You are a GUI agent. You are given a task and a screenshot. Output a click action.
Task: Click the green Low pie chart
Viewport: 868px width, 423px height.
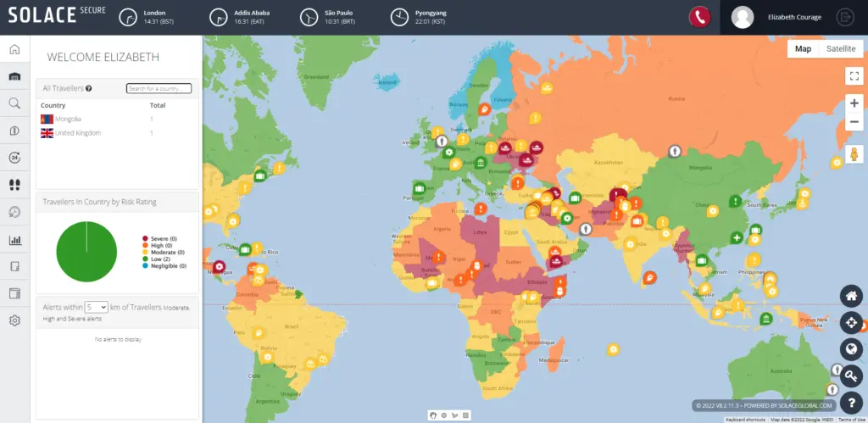(x=86, y=252)
